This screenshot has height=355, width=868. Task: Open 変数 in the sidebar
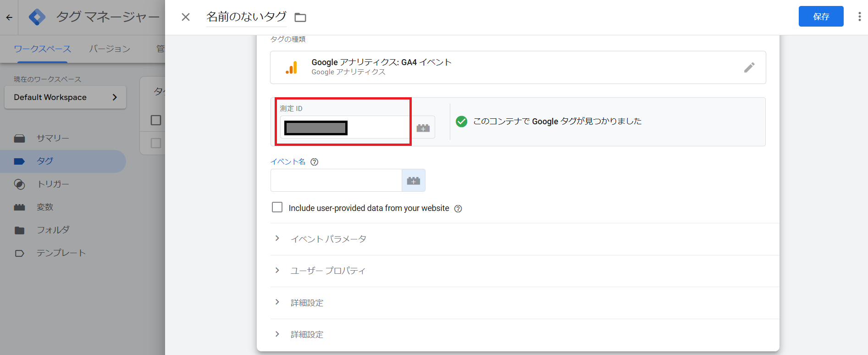(x=63, y=207)
